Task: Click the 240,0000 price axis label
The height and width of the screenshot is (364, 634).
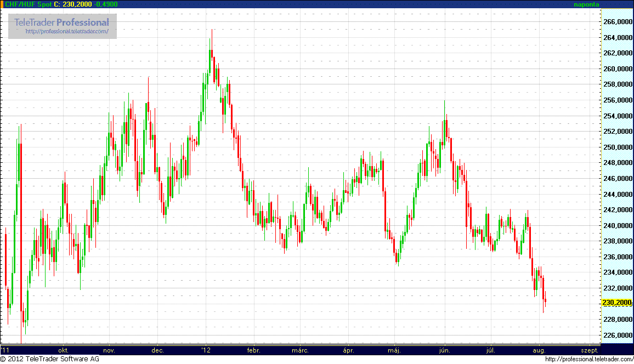Action: 616,225
